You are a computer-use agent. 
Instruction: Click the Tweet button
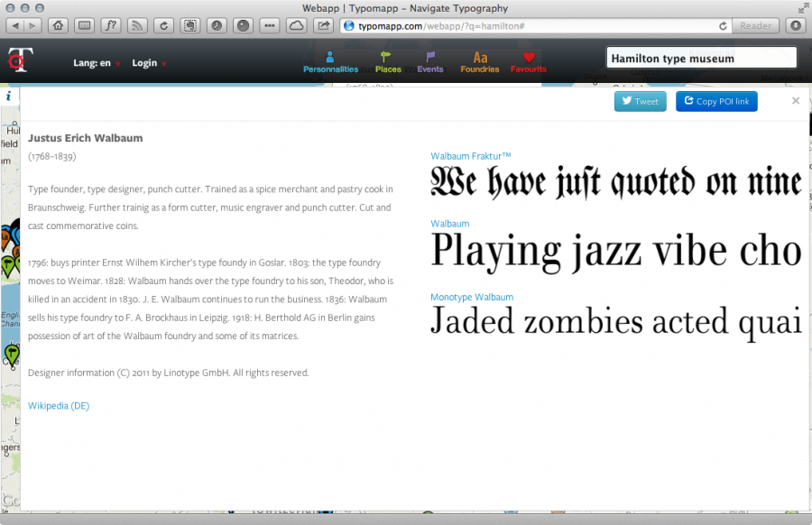point(640,102)
